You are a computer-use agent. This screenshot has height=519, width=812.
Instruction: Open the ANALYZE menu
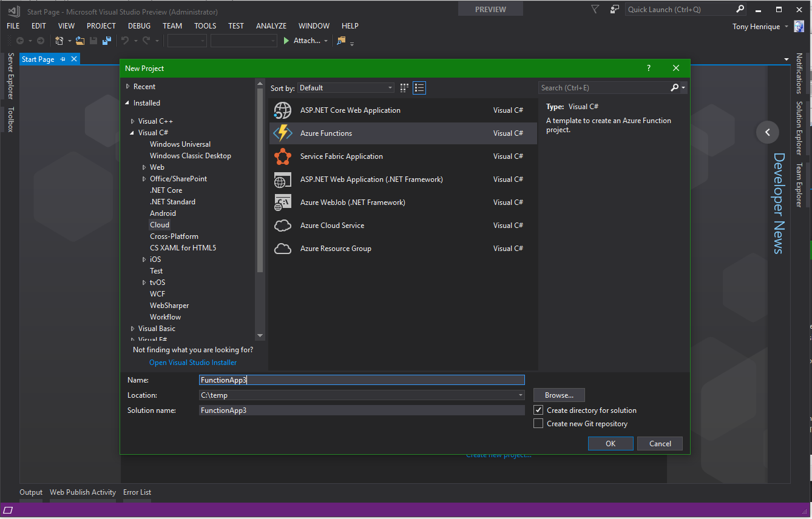click(x=271, y=26)
